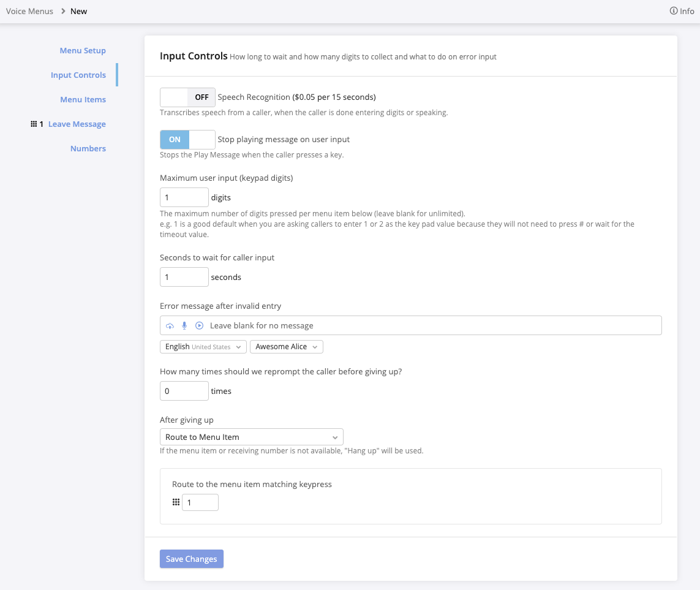Go to Menu Setup section
The height and width of the screenshot is (590, 700).
(x=83, y=51)
